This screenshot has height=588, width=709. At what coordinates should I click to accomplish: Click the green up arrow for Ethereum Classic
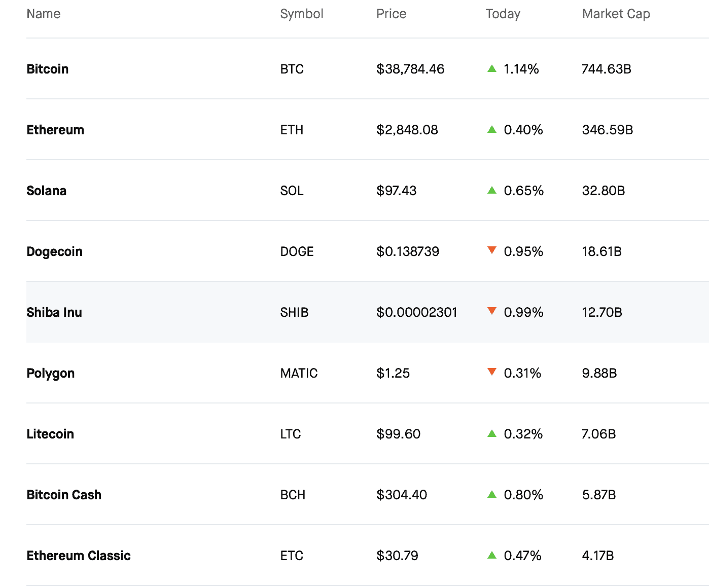click(491, 555)
